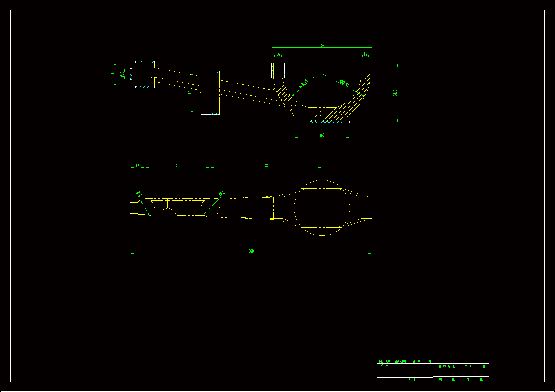Select the Ø12 diameter dimension
This screenshot has height=392, width=555.
click(x=122, y=74)
